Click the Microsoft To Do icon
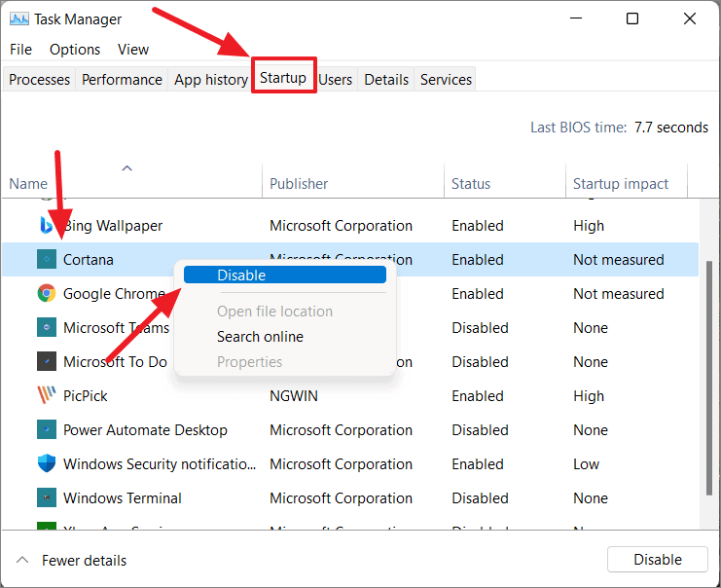Image resolution: width=721 pixels, height=588 pixels. (x=47, y=361)
